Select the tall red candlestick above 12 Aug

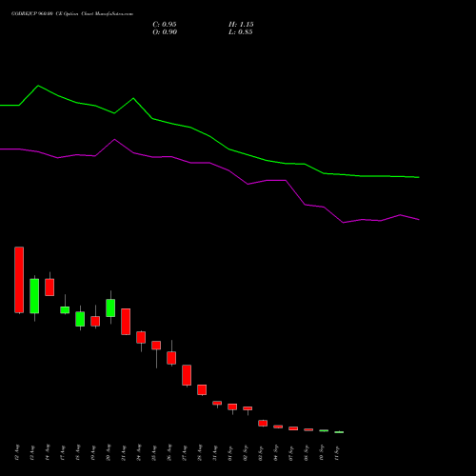pos(19,280)
